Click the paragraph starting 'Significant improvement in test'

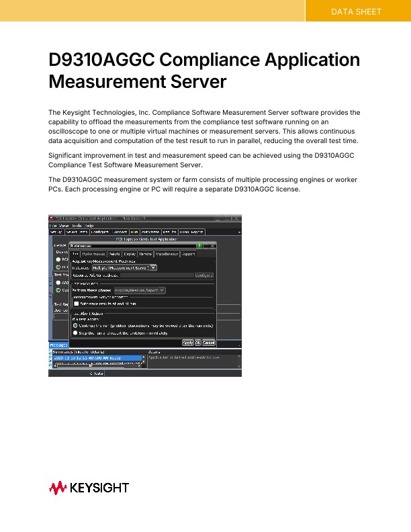point(201,160)
